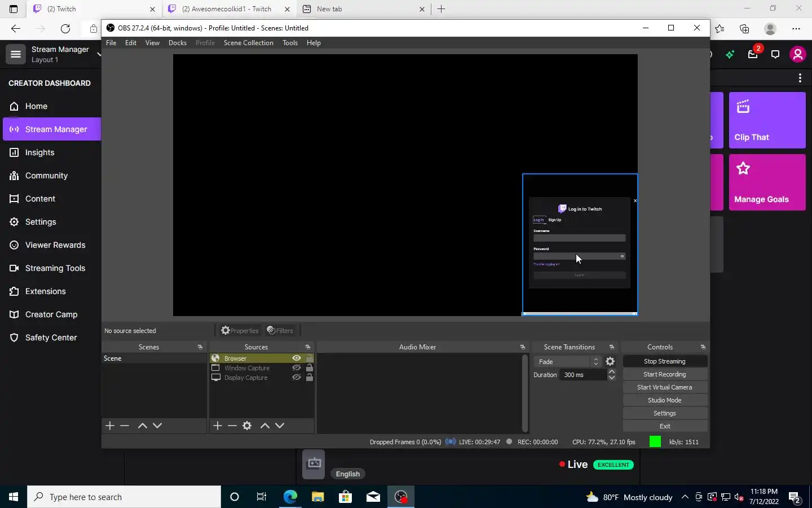812x508 pixels.
Task: Open OBS Docks menu
Action: click(x=178, y=43)
